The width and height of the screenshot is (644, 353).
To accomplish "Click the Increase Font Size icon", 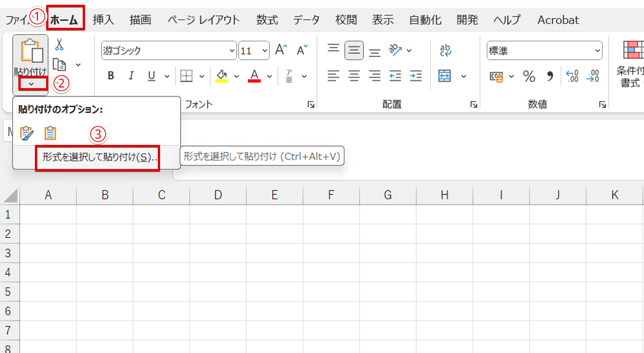I will tap(280, 50).
